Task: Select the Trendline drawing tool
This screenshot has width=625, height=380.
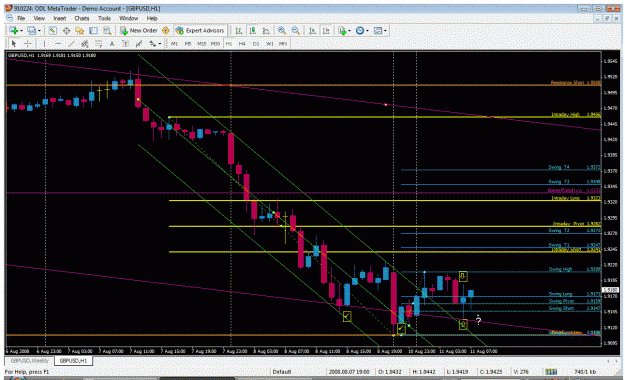Action: 71,43
